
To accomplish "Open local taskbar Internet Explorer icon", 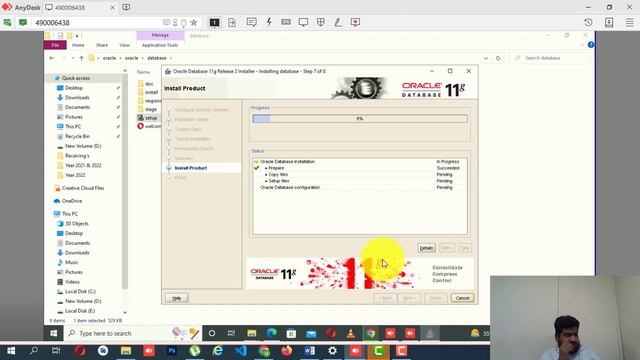I will coord(218,351).
